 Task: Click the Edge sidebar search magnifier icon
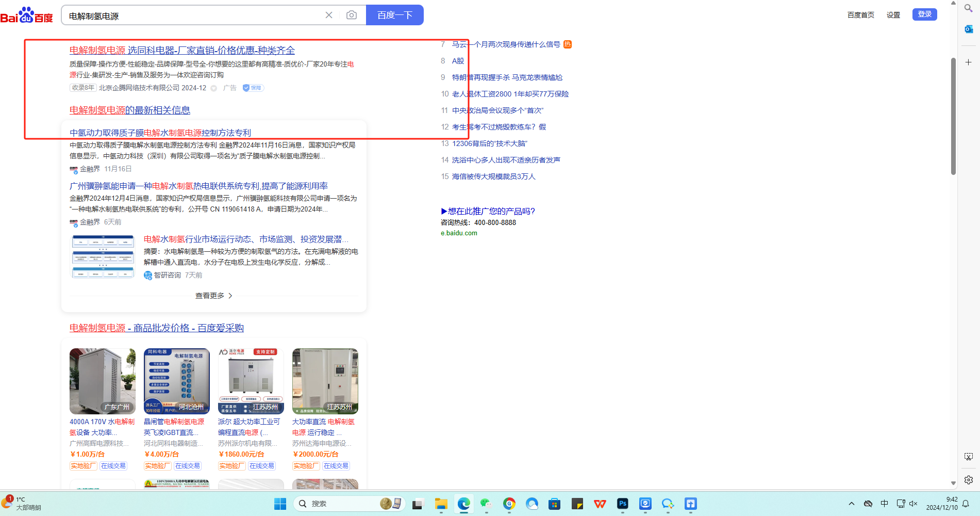969,8
